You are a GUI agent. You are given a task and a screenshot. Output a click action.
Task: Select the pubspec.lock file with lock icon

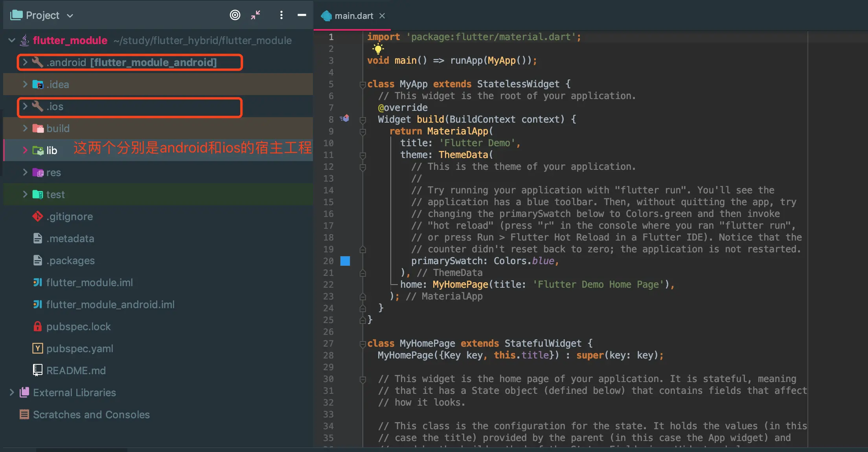78,326
